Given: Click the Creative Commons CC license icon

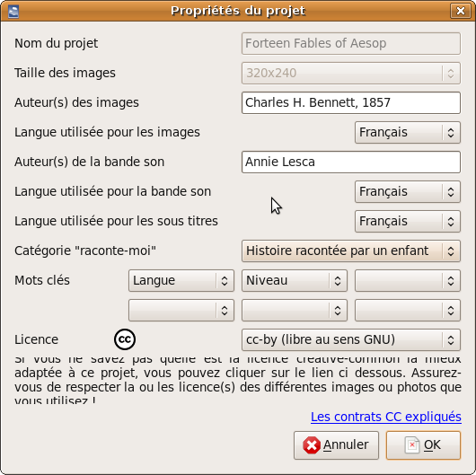Looking at the screenshot, I should click(x=125, y=339).
